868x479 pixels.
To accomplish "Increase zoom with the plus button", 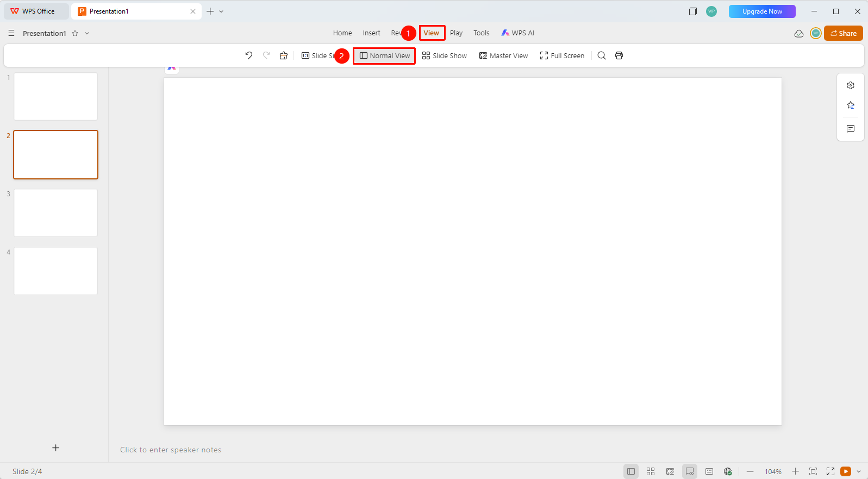I will pos(796,471).
